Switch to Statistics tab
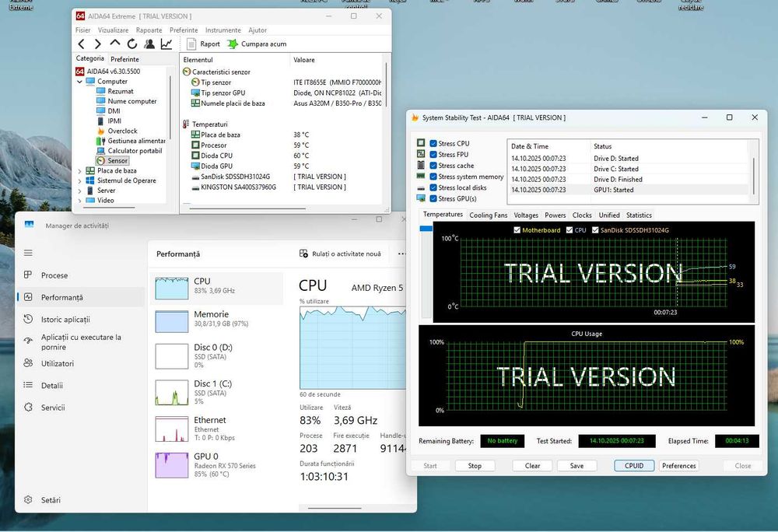Screen dimensions: 778x532 [x=639, y=215]
